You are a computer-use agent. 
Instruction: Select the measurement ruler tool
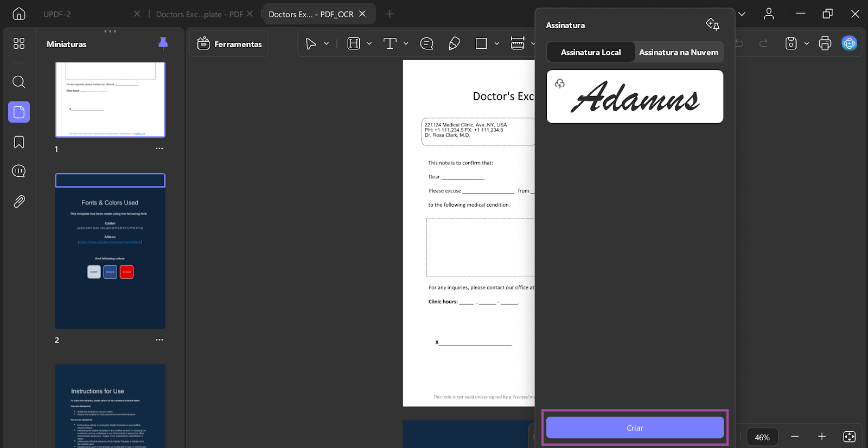click(518, 44)
